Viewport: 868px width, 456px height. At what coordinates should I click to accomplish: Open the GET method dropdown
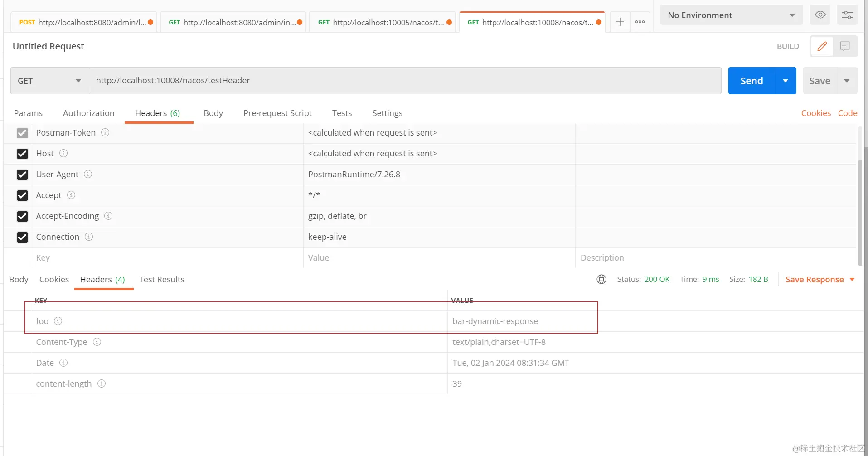tap(49, 81)
